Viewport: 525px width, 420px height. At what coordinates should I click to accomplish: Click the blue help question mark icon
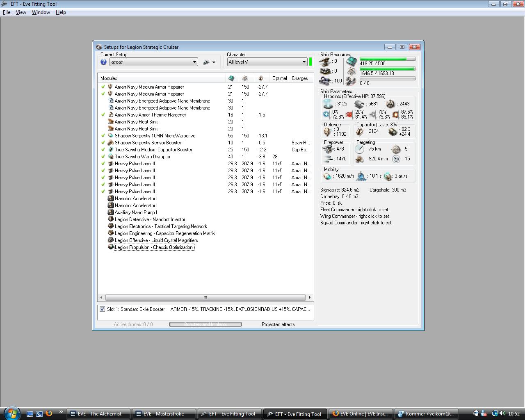pyautogui.click(x=103, y=62)
